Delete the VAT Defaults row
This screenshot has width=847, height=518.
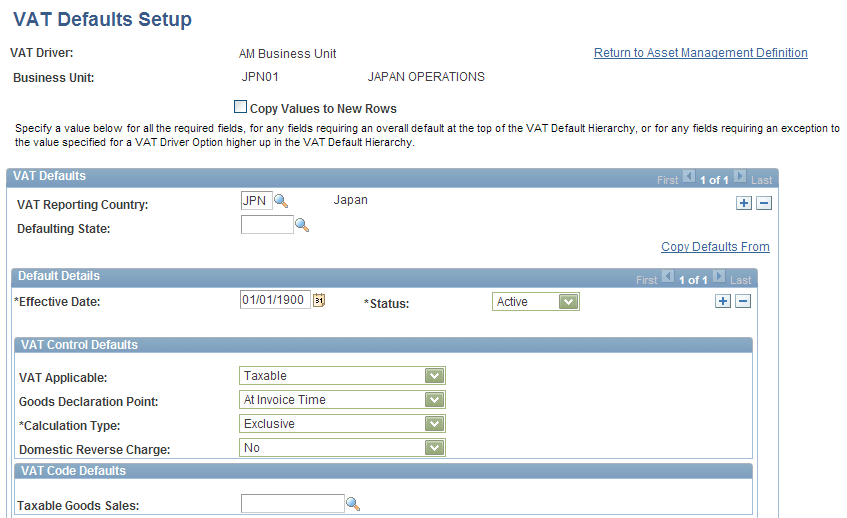click(x=764, y=203)
